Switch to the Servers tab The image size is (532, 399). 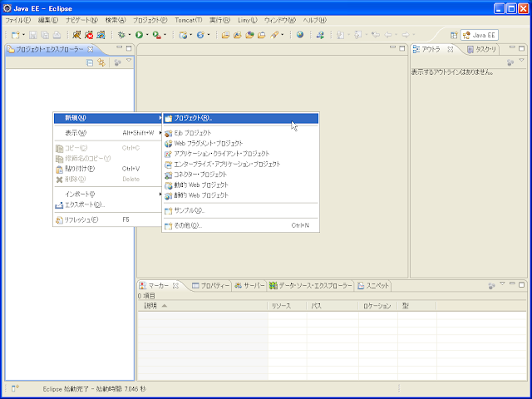[249, 286]
